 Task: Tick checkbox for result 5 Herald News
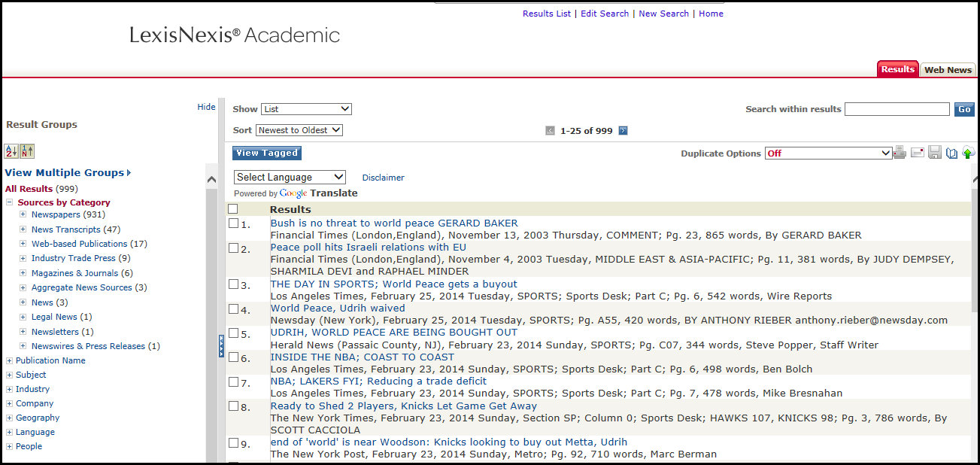[233, 333]
